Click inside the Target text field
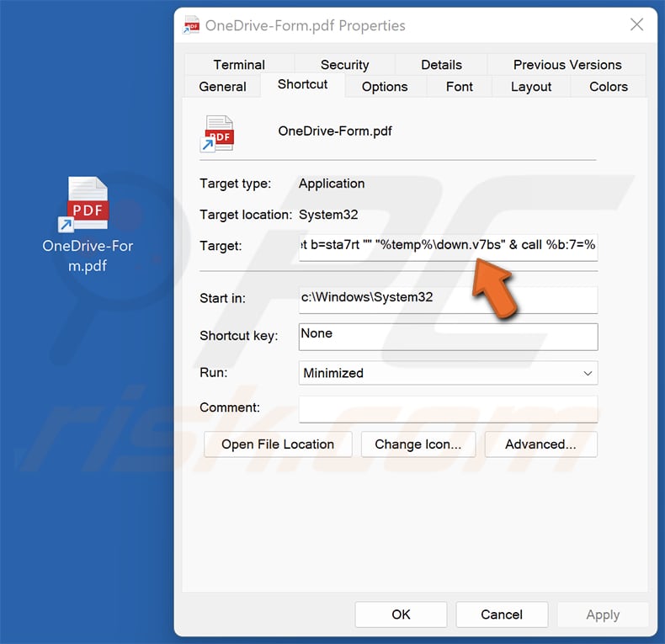This screenshot has width=665, height=644. [x=449, y=247]
